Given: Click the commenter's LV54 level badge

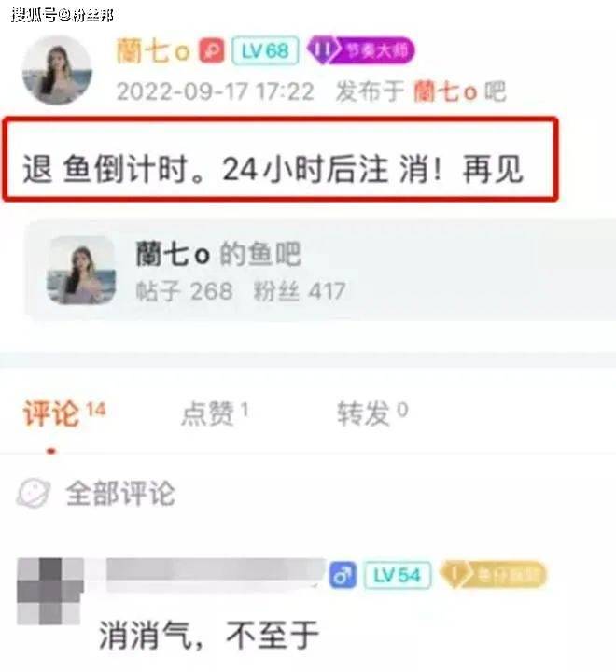Looking at the screenshot, I should pyautogui.click(x=397, y=575).
